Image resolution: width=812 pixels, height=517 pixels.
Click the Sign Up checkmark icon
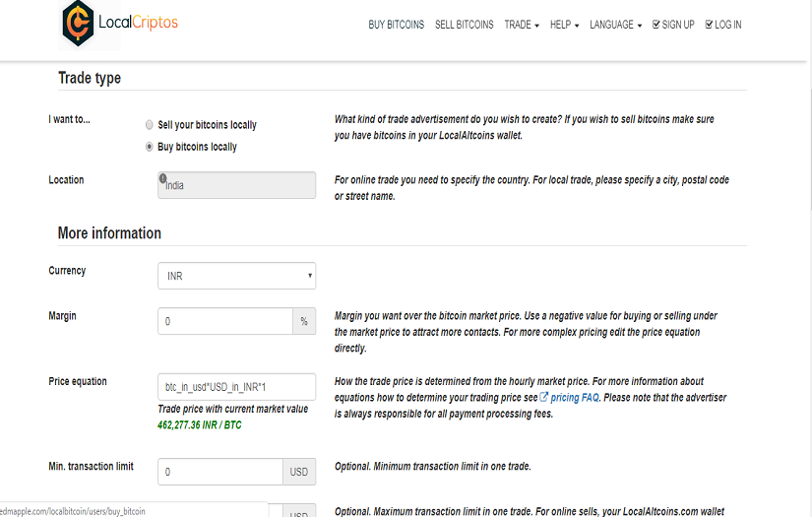[x=656, y=25]
